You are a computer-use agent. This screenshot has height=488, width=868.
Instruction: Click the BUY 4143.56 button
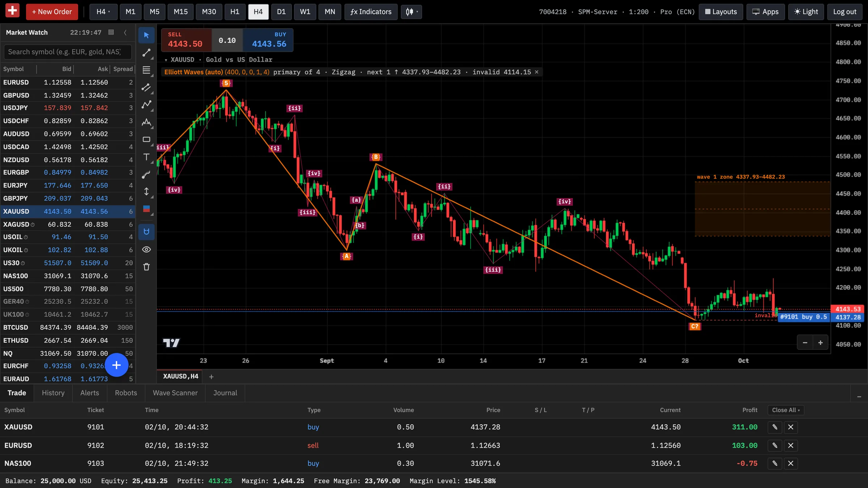(x=268, y=40)
